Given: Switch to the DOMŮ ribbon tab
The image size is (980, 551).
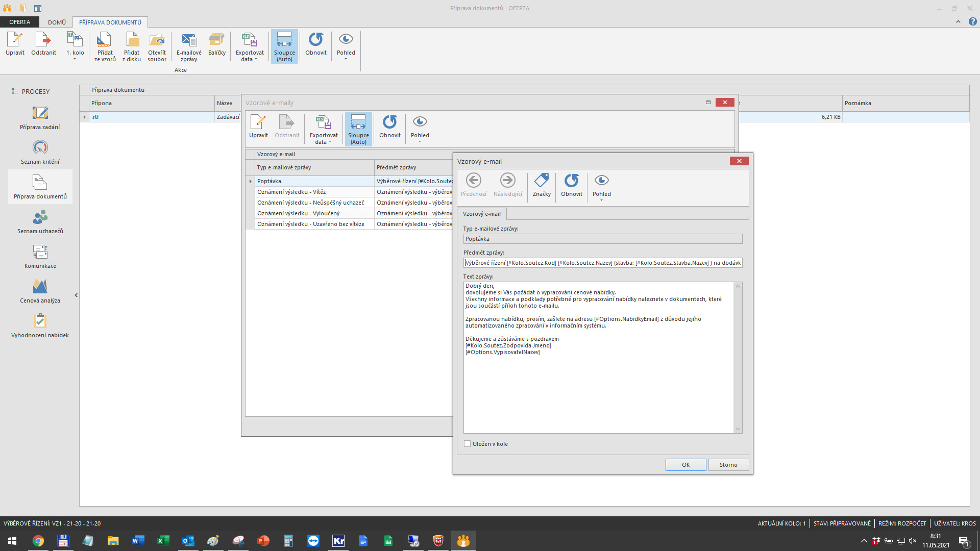Looking at the screenshot, I should tap(57, 22).
